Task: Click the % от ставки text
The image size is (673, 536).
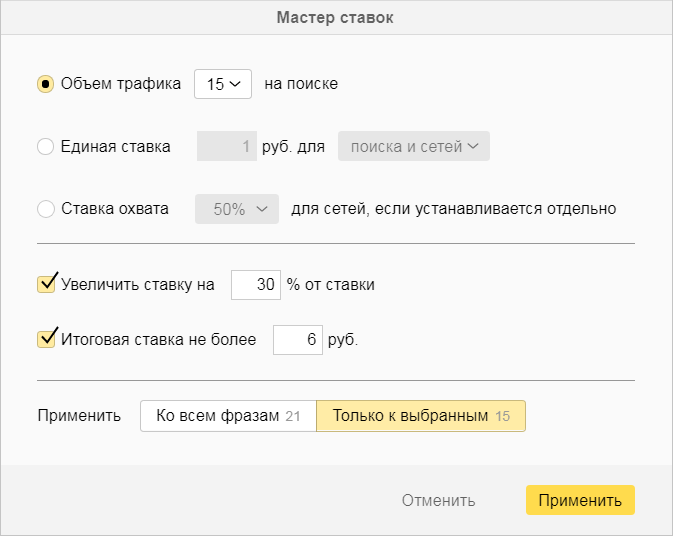Action: [330, 285]
